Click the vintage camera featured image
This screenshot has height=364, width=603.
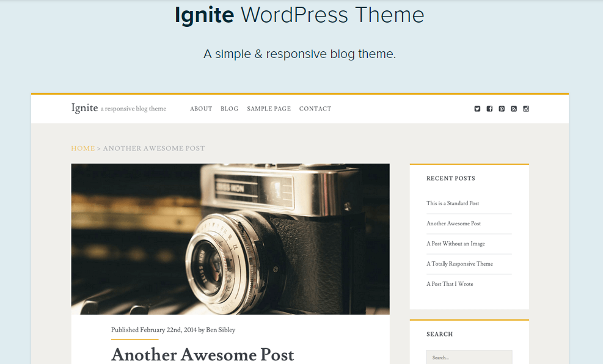(230, 239)
